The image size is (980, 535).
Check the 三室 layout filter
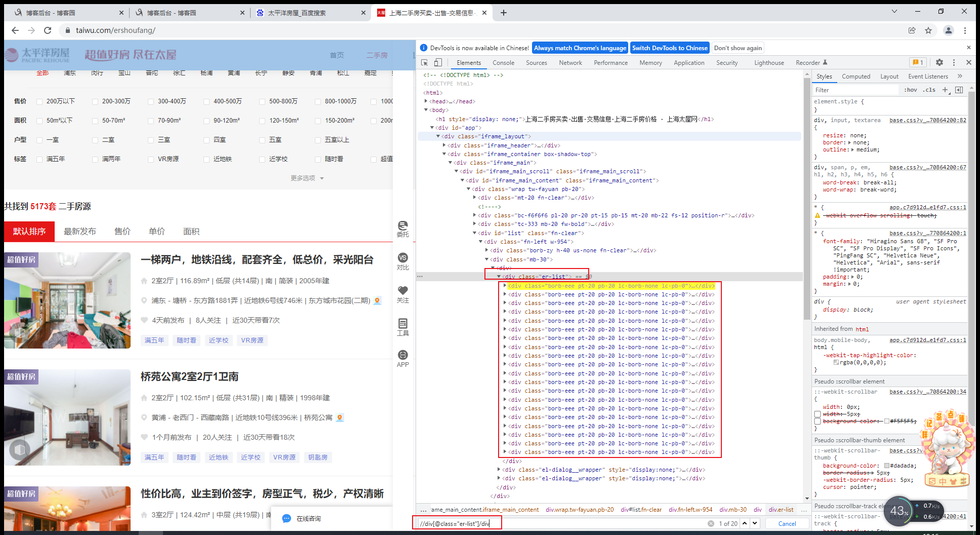coord(151,140)
